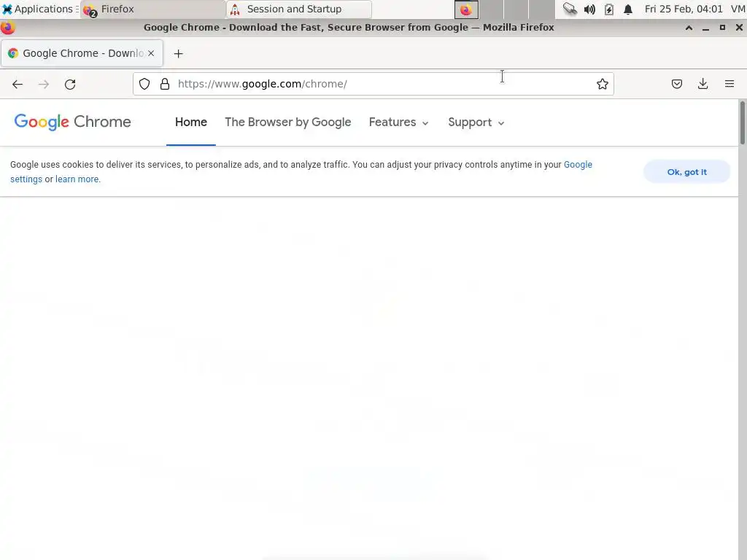
Task: Dismiss cookie notice with Ok, got it
Action: tap(686, 172)
